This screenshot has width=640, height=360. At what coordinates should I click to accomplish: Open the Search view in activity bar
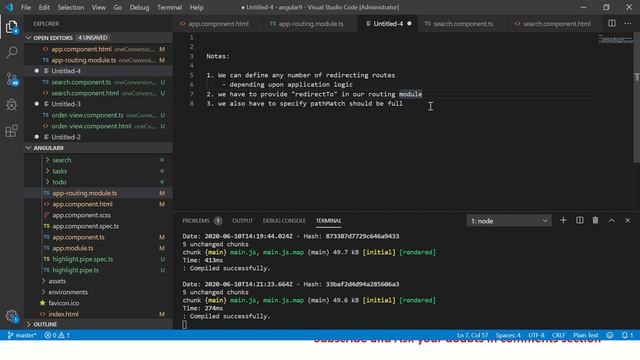[12, 52]
